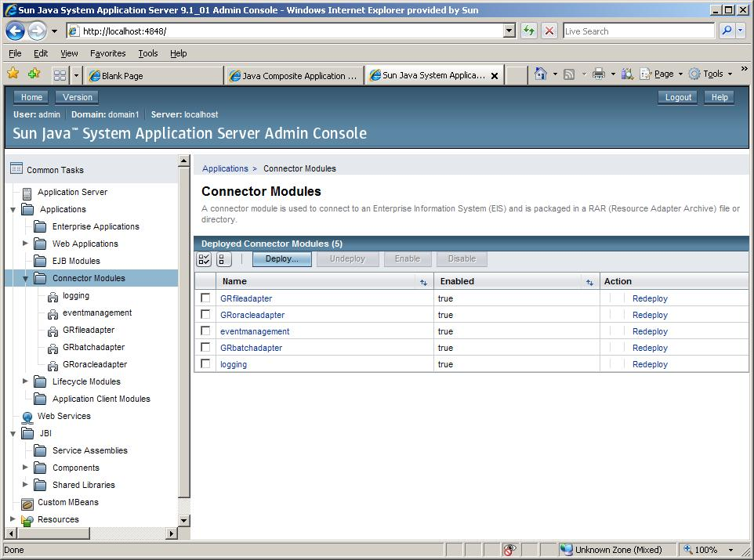Click the Research icon beside Page menu
Image resolution: width=754 pixels, height=560 pixels.
(627, 74)
